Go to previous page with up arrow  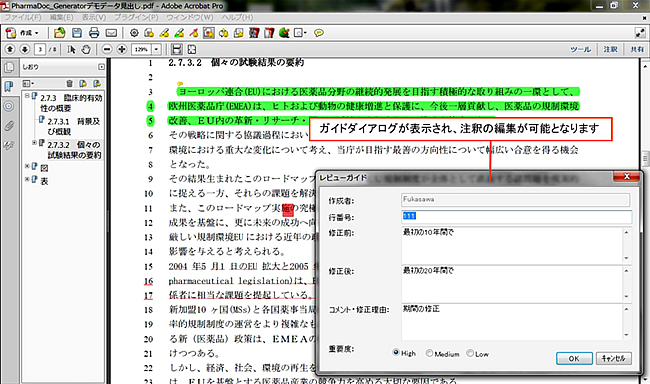pyautogui.click(x=10, y=49)
